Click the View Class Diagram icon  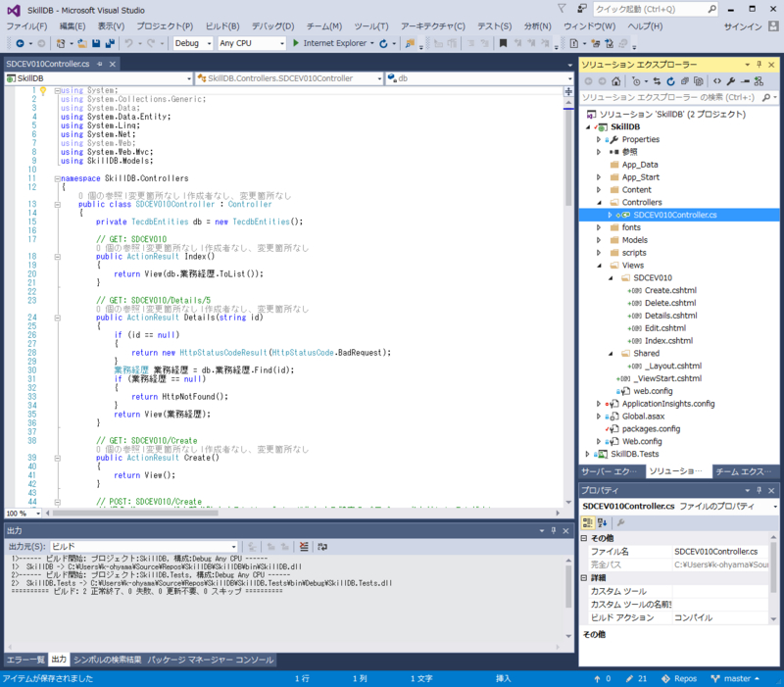[759, 81]
